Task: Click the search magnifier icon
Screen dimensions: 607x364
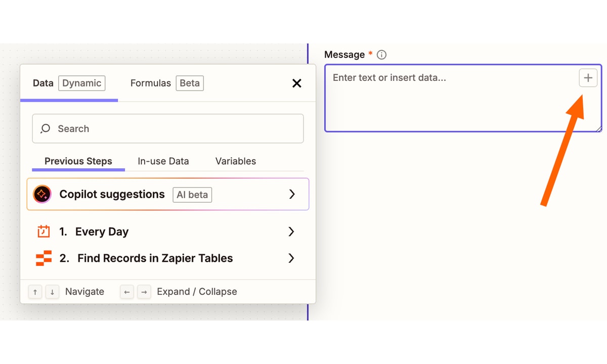Action: click(x=46, y=128)
